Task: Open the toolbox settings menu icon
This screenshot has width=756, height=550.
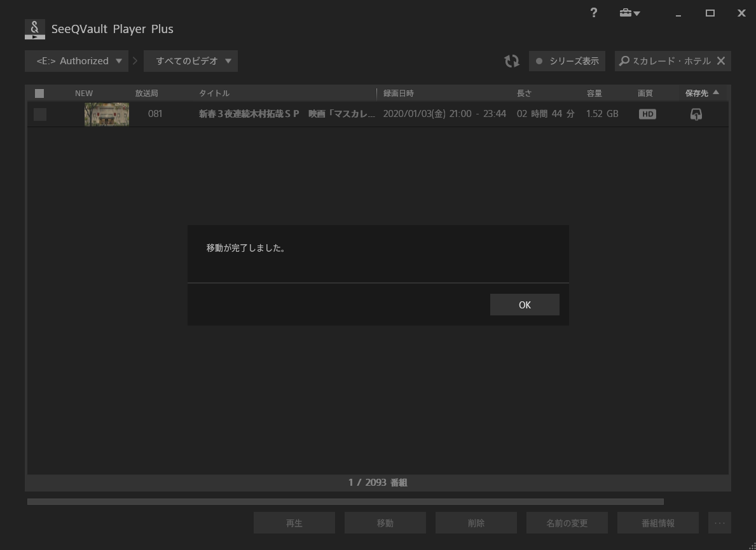Action: (x=629, y=13)
